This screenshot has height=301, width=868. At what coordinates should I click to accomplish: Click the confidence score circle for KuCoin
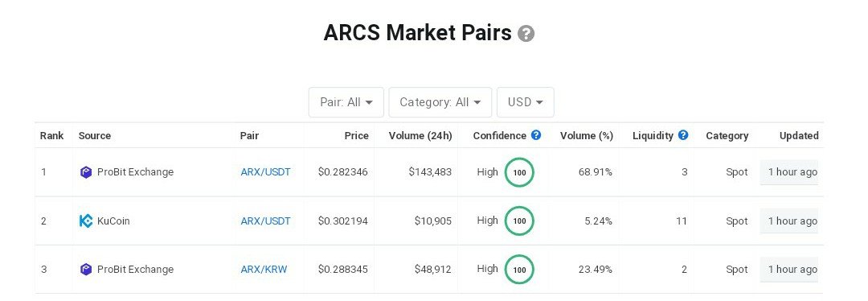[x=519, y=221]
